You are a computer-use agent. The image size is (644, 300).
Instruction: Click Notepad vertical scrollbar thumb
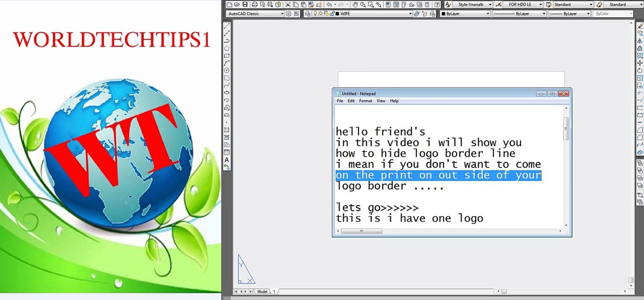pos(566,128)
